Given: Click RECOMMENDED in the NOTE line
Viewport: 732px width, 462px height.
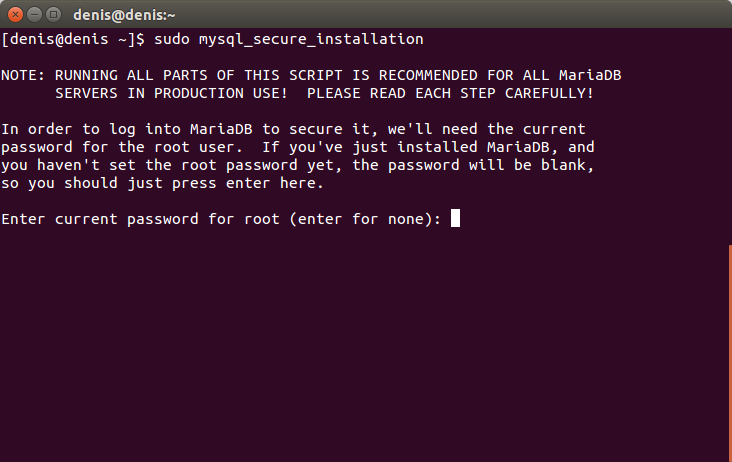Looking at the screenshot, I should tap(428, 75).
